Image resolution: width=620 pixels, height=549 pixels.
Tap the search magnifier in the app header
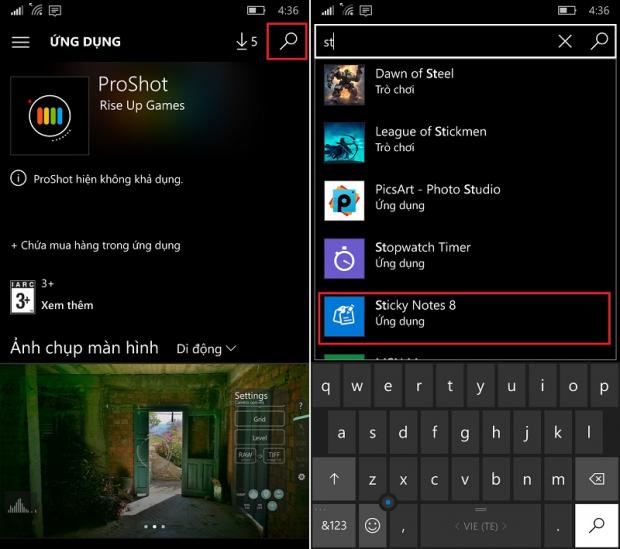288,41
